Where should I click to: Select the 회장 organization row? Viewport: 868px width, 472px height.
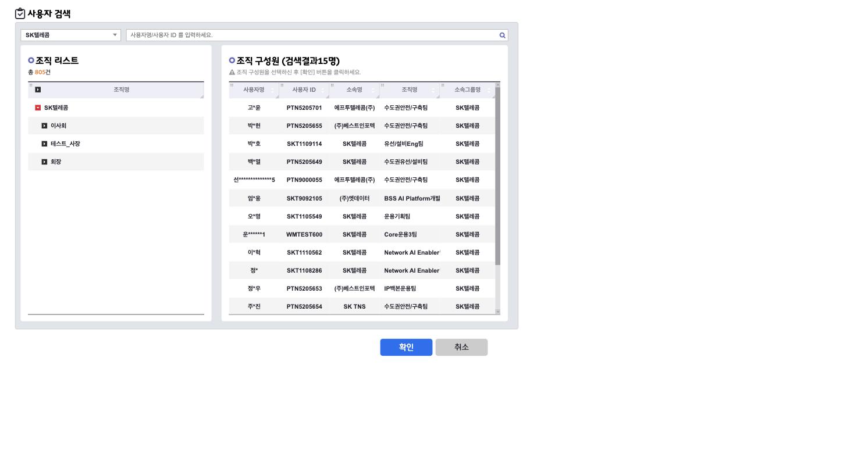tap(116, 162)
